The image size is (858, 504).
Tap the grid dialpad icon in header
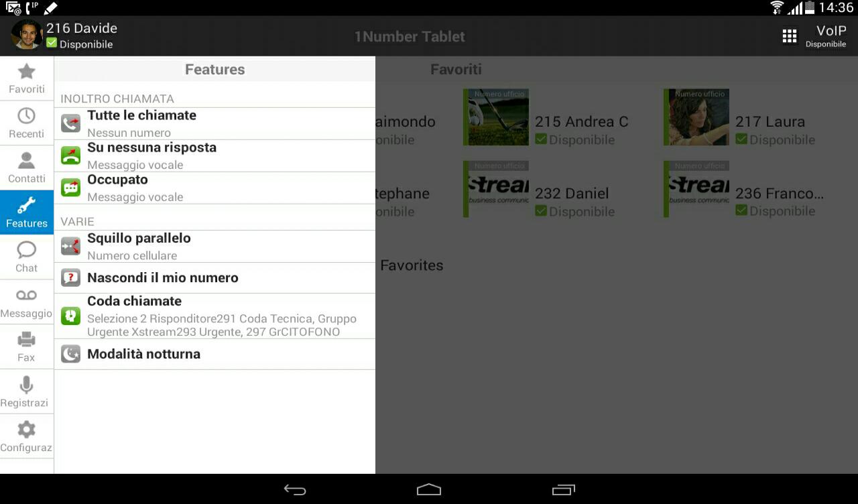[790, 36]
